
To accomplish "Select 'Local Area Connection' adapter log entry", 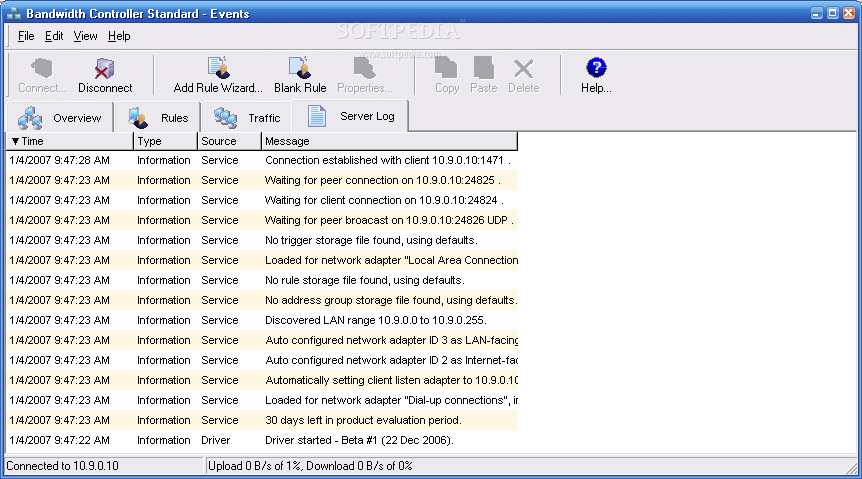I will click(x=262, y=260).
